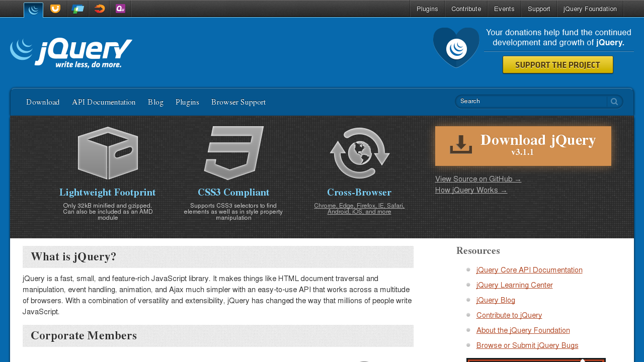
Task: Click the 'Only 32kB minified' description
Action: coord(108,212)
